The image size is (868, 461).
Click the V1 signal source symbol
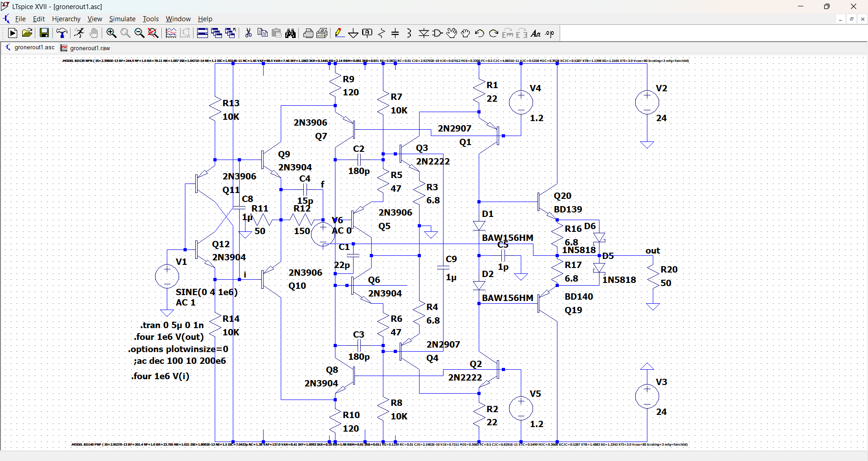(x=167, y=276)
